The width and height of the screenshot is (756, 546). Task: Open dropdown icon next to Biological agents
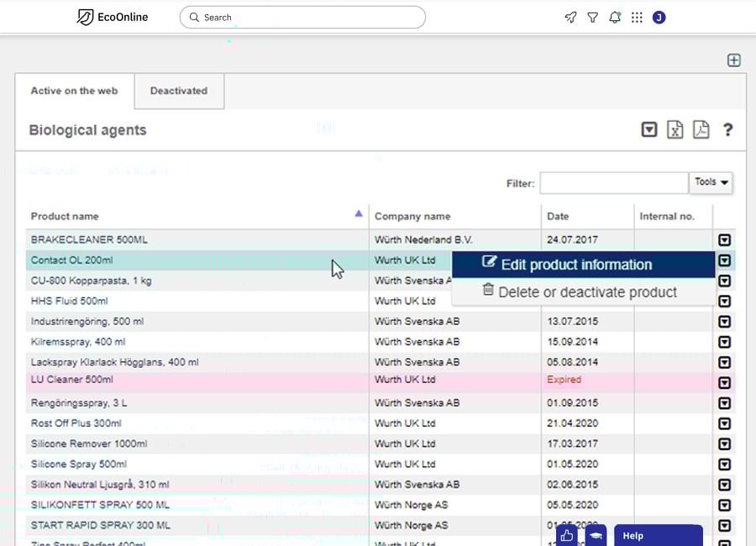pyautogui.click(x=649, y=129)
